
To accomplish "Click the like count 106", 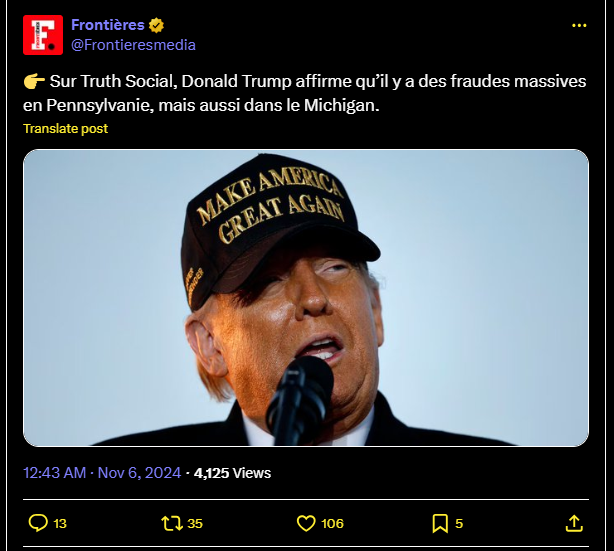I will pyautogui.click(x=333, y=523).
